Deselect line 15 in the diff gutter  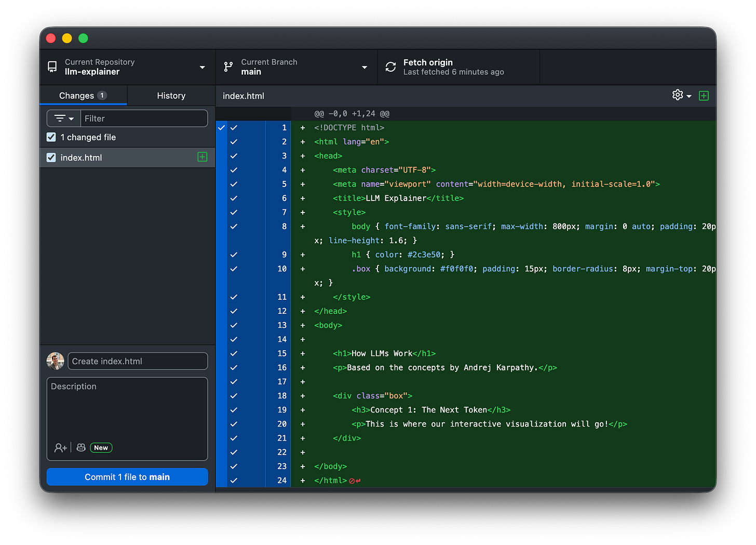[233, 353]
